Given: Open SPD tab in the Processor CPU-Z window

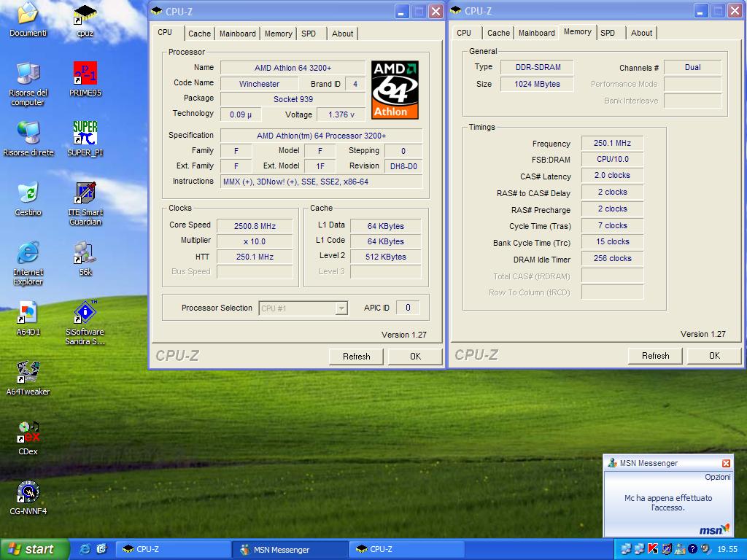Looking at the screenshot, I should pyautogui.click(x=309, y=34).
